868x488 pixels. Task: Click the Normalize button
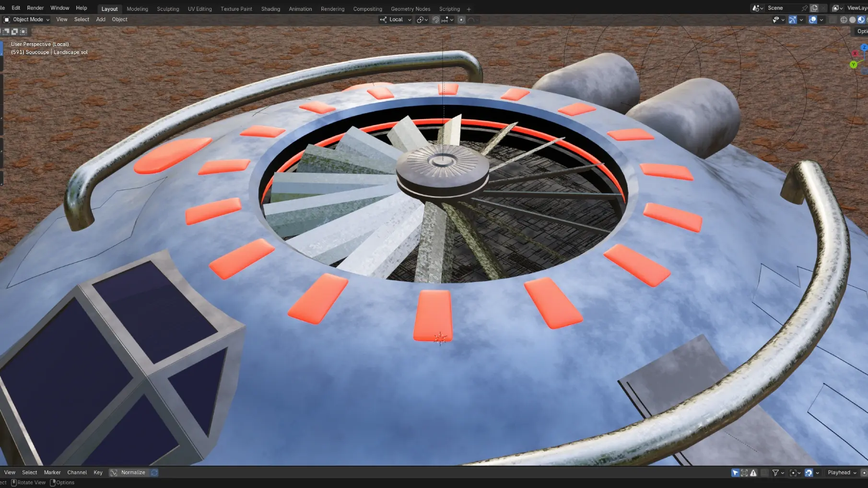[133, 473]
